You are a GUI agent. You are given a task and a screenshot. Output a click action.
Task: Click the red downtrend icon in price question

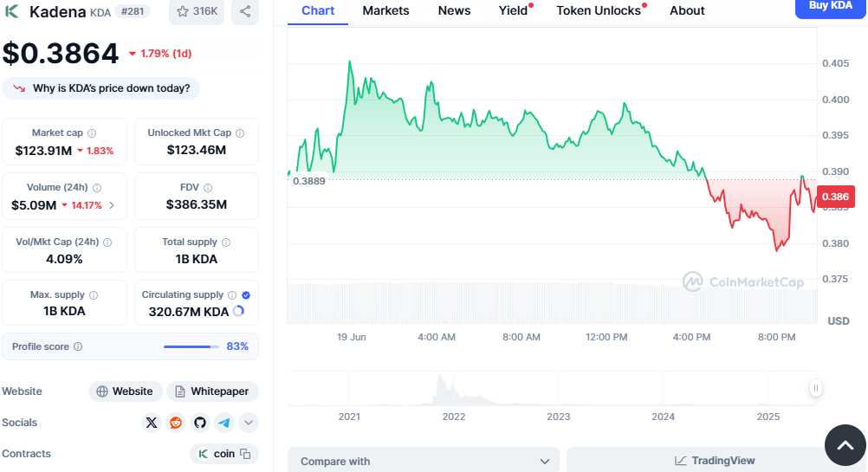(19, 88)
